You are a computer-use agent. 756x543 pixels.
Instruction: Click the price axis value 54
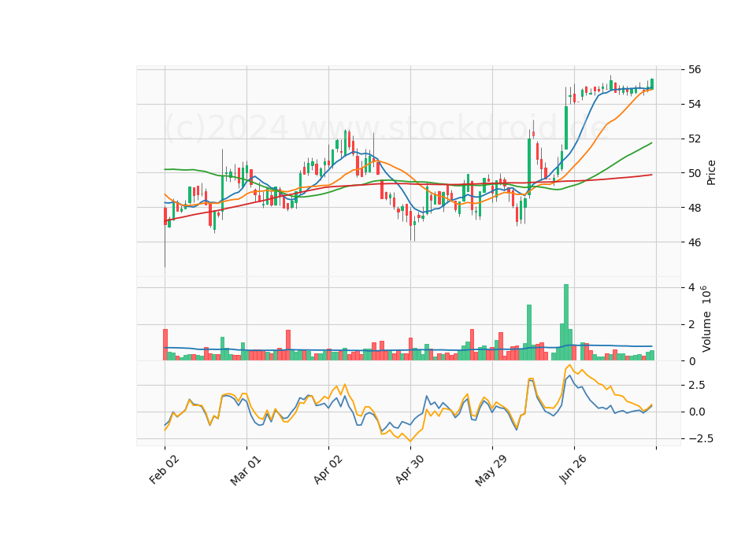click(695, 104)
